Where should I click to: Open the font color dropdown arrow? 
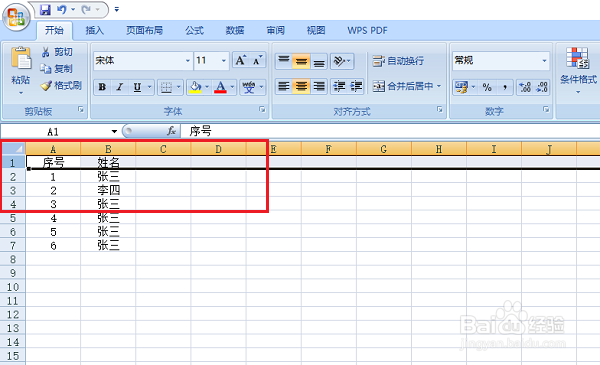pyautogui.click(x=232, y=87)
